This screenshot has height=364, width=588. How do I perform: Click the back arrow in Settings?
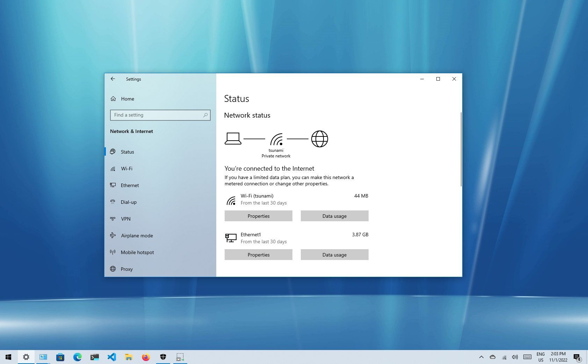point(112,79)
